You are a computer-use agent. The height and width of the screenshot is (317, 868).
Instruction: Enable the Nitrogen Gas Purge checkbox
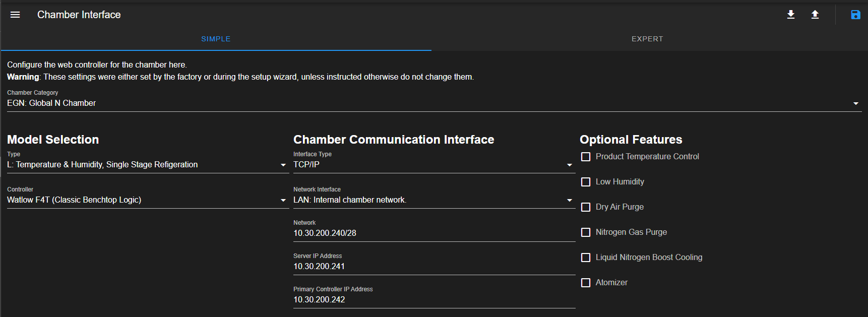(586, 232)
